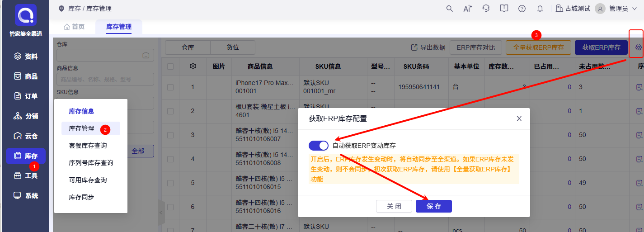
Task: Open the 仓库 selection field
Action: click(x=105, y=55)
